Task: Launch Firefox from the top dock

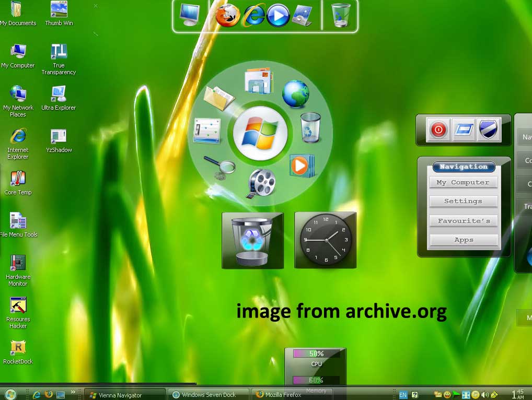Action: coord(227,15)
